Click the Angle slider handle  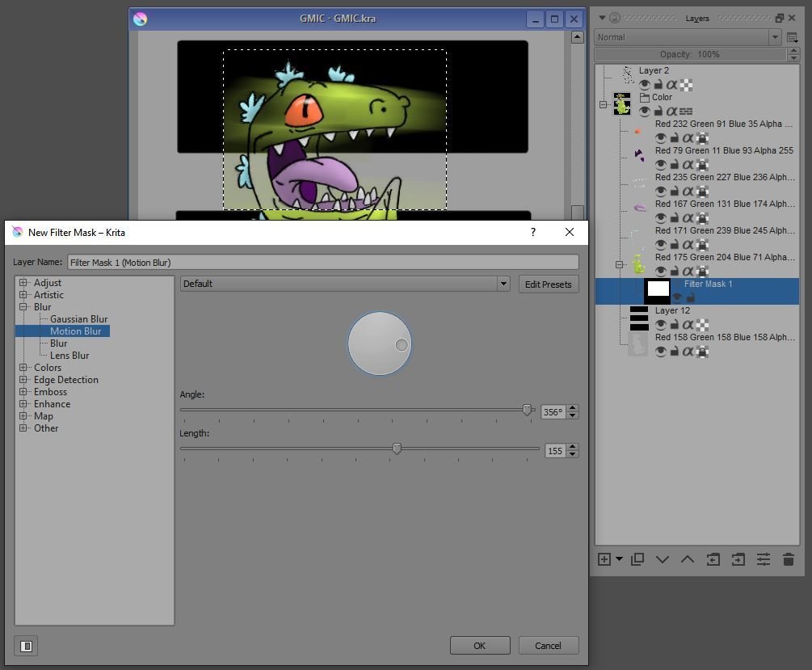coord(527,410)
